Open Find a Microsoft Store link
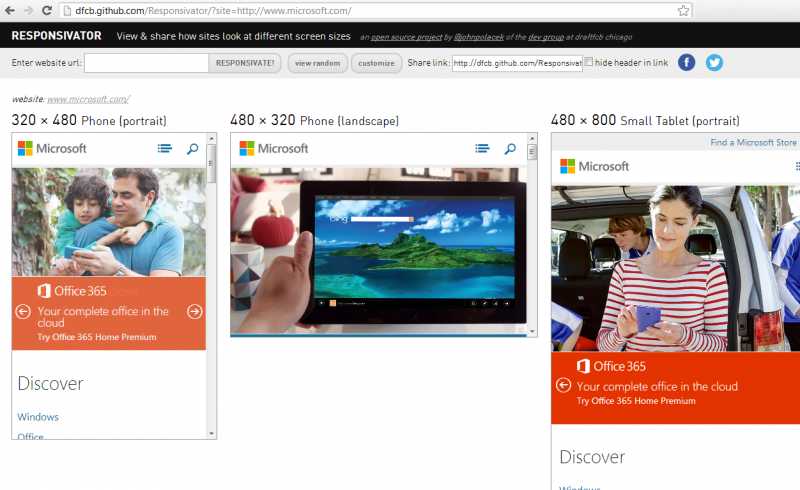The width and height of the screenshot is (800, 490). [x=754, y=142]
